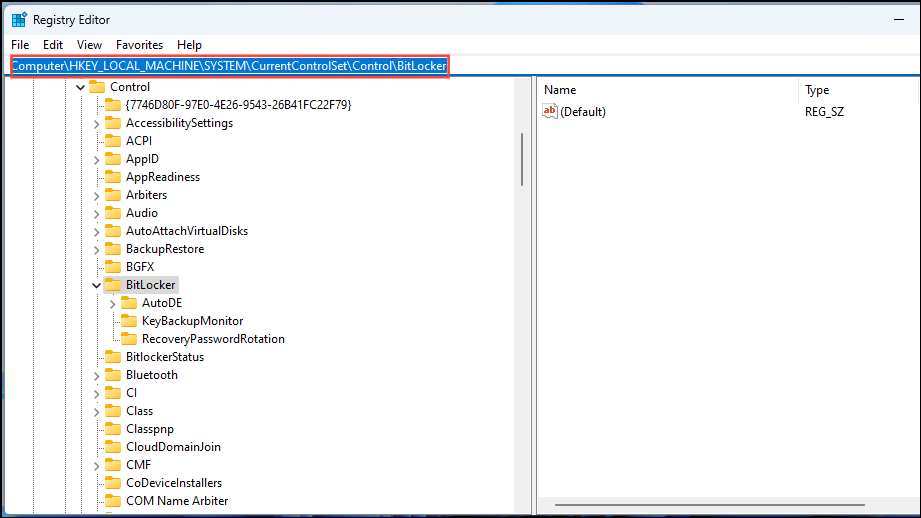921x518 pixels.
Task: Click the RecoveryPasswordRotation folder icon
Action: click(x=129, y=339)
